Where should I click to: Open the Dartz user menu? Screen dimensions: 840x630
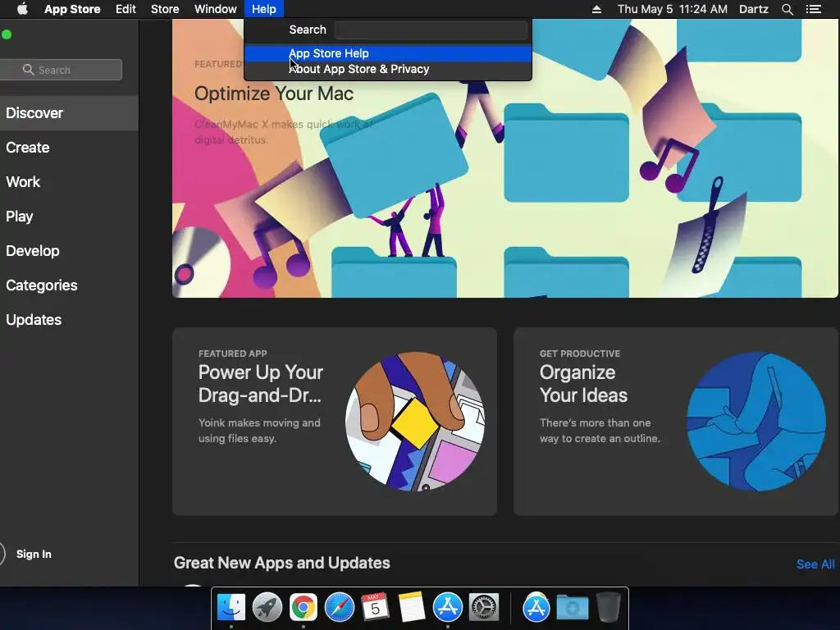point(753,9)
